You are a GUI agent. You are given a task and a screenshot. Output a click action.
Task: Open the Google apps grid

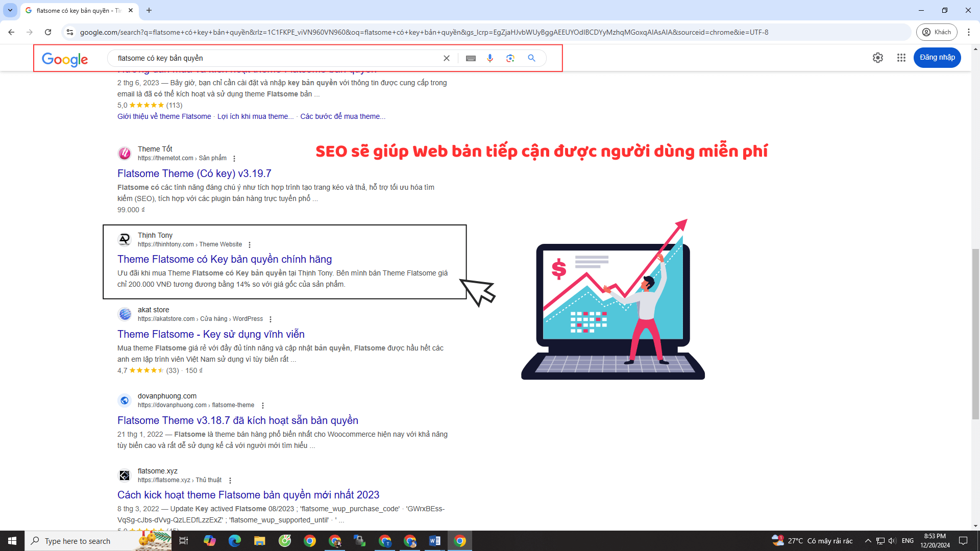901,58
